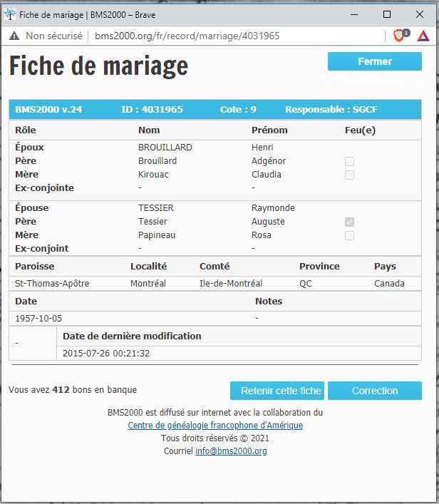Click the Pays value Canada
Viewport: 439px width, 504px height.
389,284
